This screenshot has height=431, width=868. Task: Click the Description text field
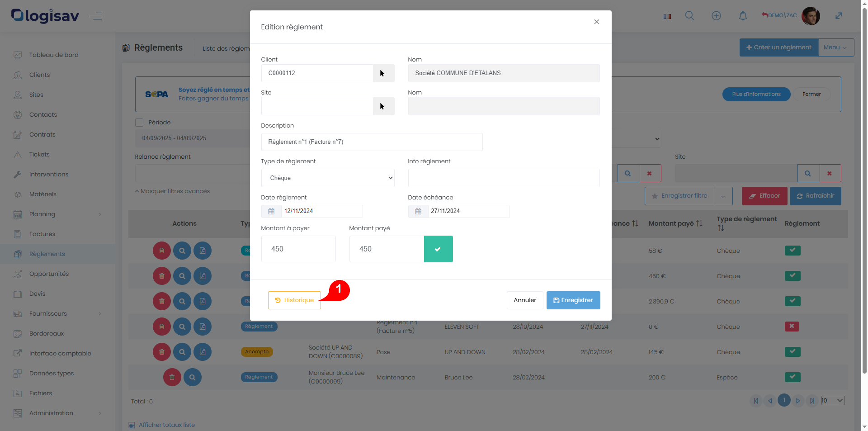point(371,142)
